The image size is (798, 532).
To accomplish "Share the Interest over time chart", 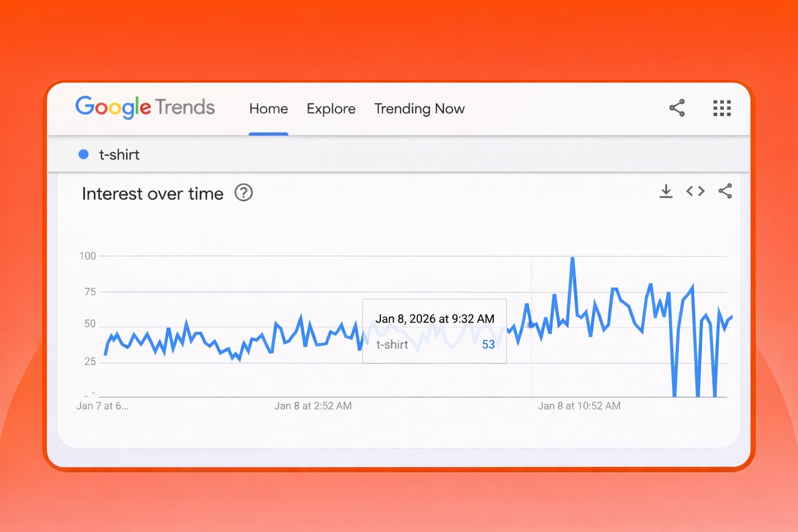I will coord(725,191).
